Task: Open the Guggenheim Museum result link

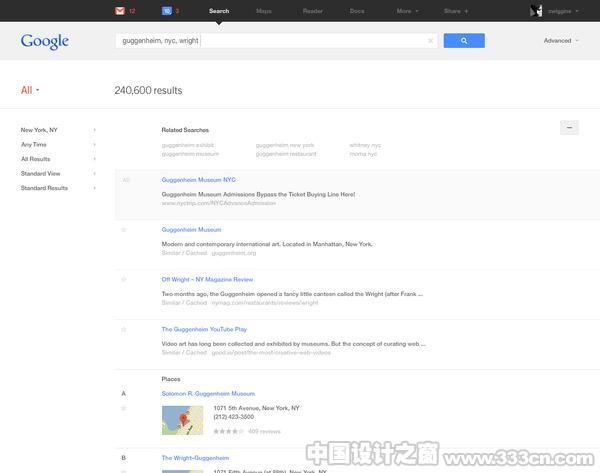Action: (191, 230)
